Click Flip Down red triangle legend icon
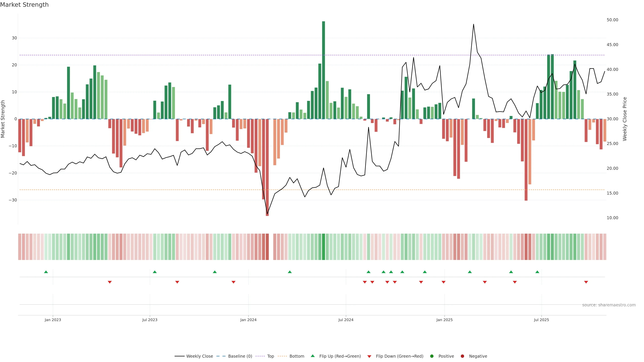The image size is (644, 362). click(x=369, y=356)
